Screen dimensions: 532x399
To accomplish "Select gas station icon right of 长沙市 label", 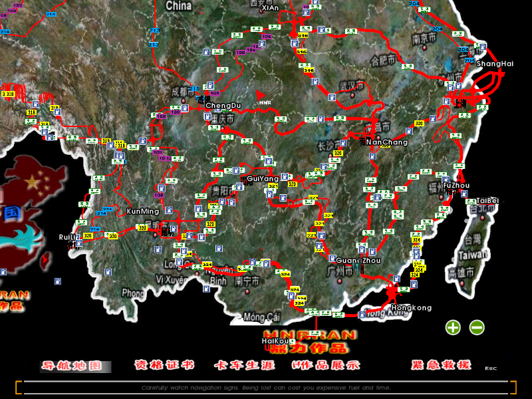I will pyautogui.click(x=343, y=143).
